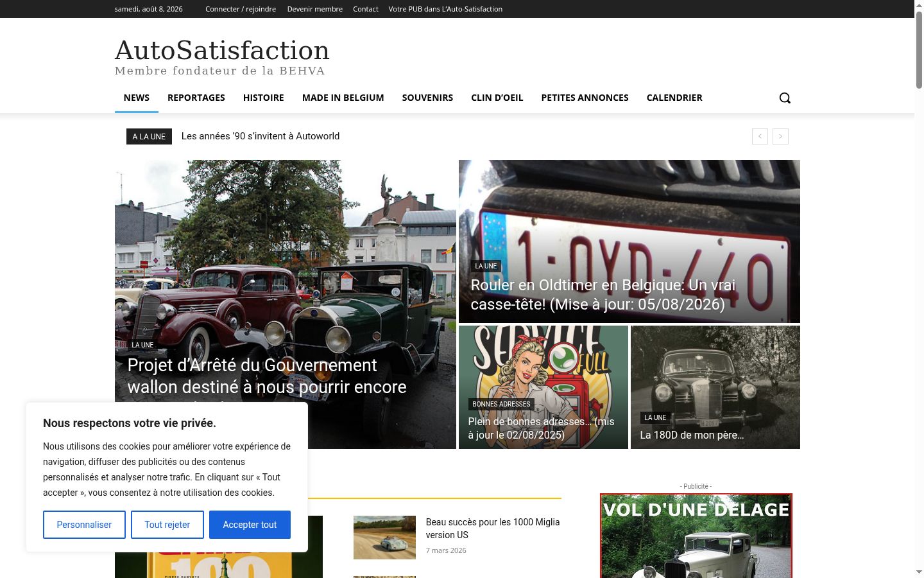The width and height of the screenshot is (924, 578).
Task: Open the PETITES ANNONCES menu
Action: click(x=585, y=98)
